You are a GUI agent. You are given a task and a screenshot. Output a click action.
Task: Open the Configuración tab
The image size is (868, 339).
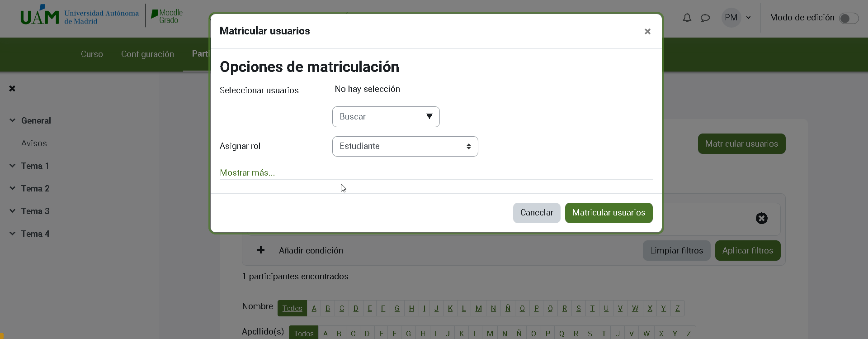147,54
